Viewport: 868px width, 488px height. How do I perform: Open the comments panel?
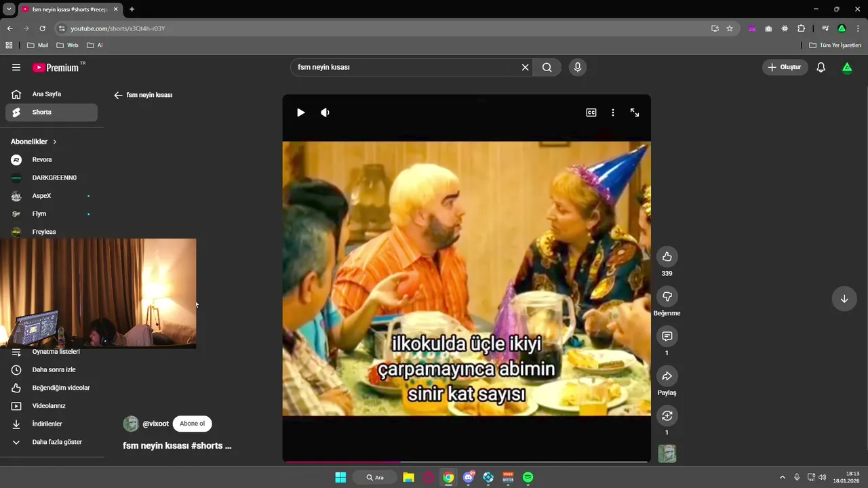tap(667, 336)
